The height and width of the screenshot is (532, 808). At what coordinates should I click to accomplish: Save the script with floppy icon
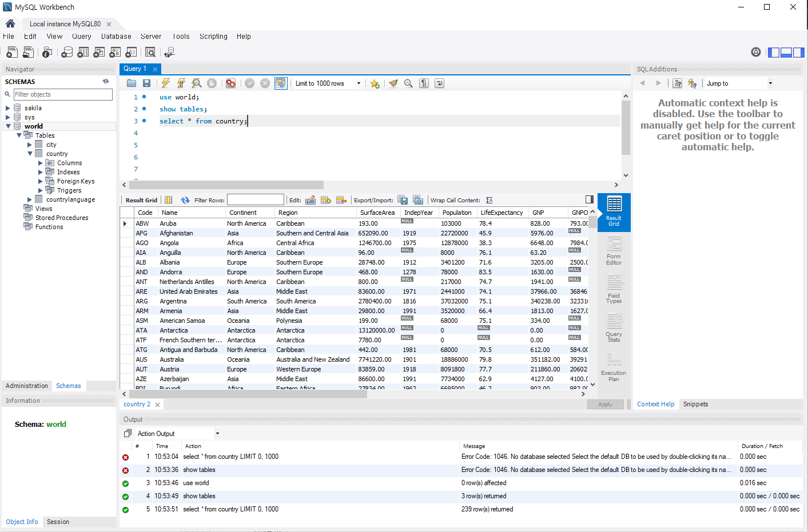[146, 83]
